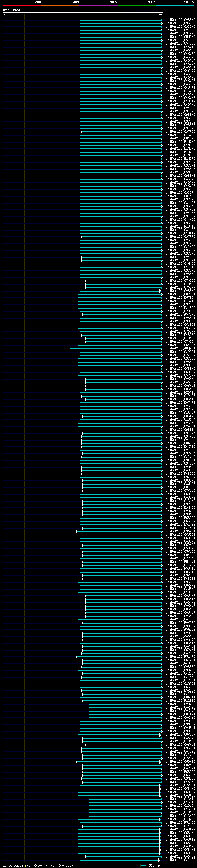Click the alignment bar for UniRef100_Q6BAZ0
This screenshot has height=868, width=197.
[x=119, y=762]
